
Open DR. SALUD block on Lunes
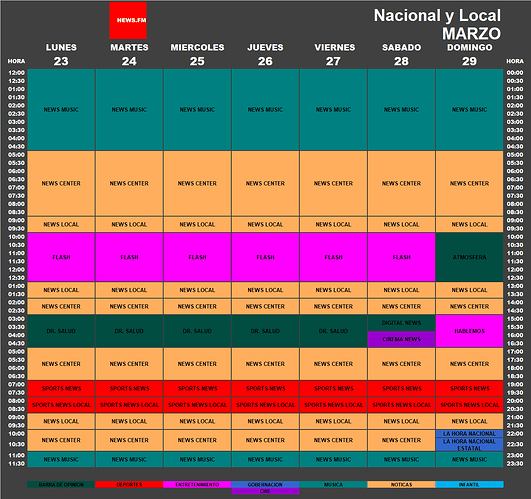pyautogui.click(x=61, y=331)
